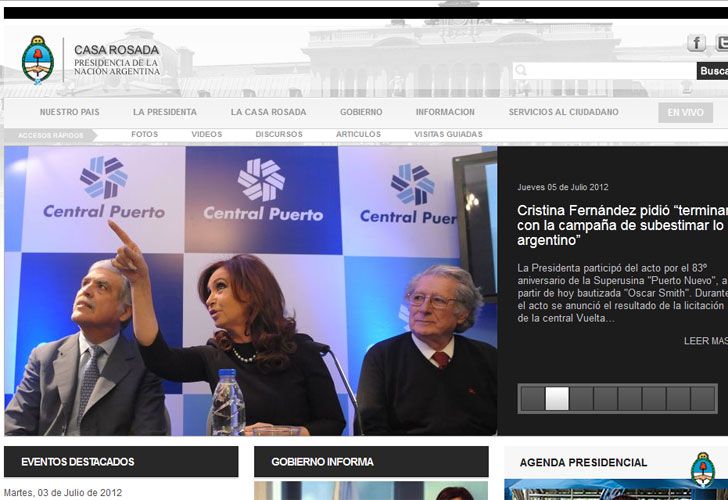Viewport: 728px width, 500px height.
Task: Open the Facebook page icon
Action: [696, 43]
